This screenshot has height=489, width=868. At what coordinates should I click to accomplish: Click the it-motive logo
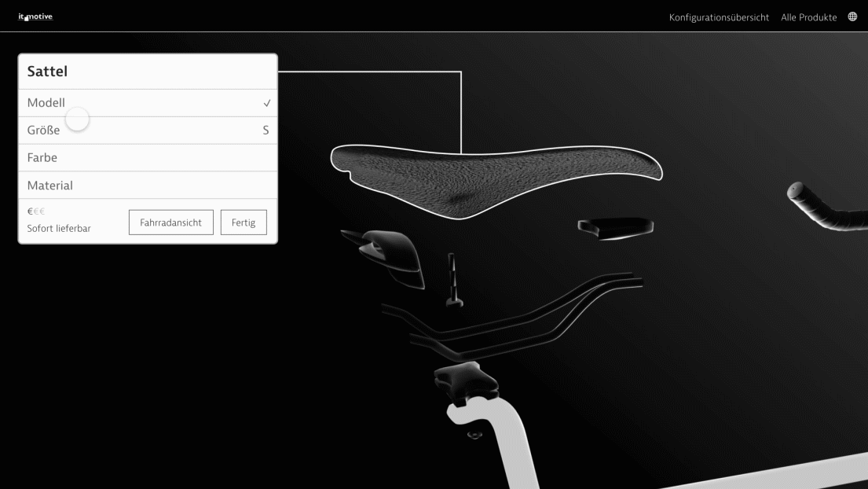(35, 17)
